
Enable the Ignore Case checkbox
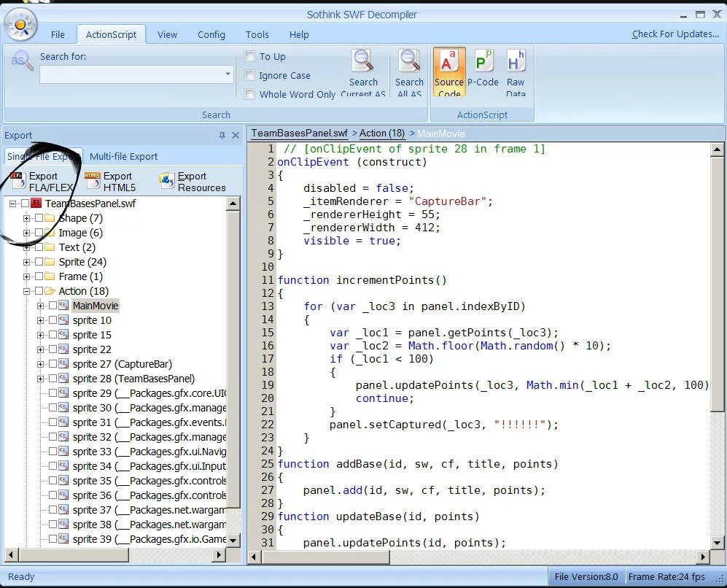pos(249,76)
